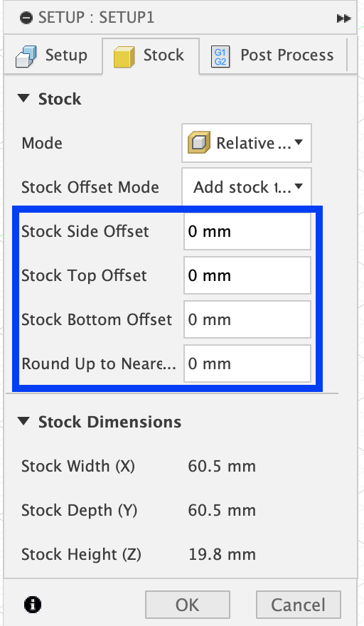The width and height of the screenshot is (364, 626).
Task: Select the Stock tab
Action: (151, 56)
